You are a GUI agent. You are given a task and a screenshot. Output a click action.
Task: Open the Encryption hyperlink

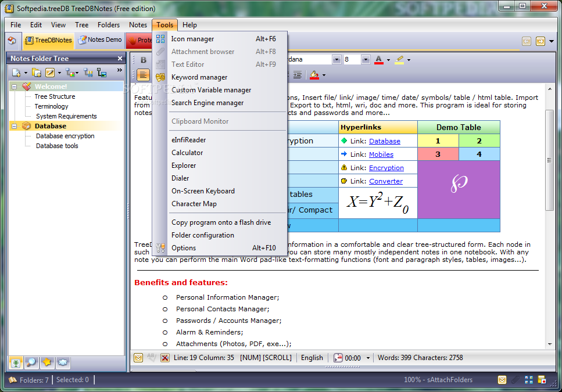[386, 168]
